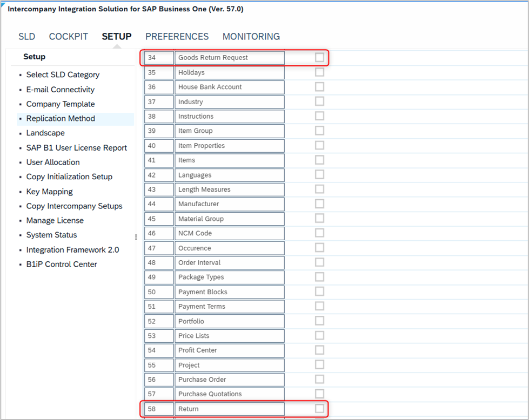Open the SAP B1 User License Report
The image size is (529, 420).
[x=77, y=147]
